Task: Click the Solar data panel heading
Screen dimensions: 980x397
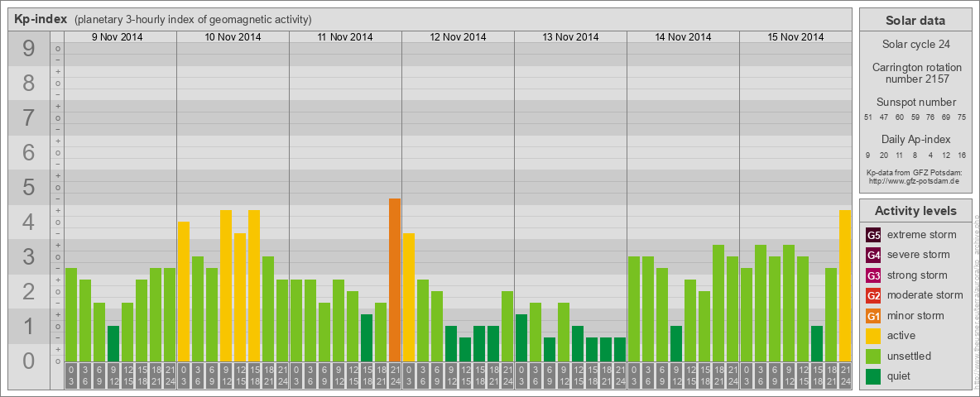Action: point(915,21)
